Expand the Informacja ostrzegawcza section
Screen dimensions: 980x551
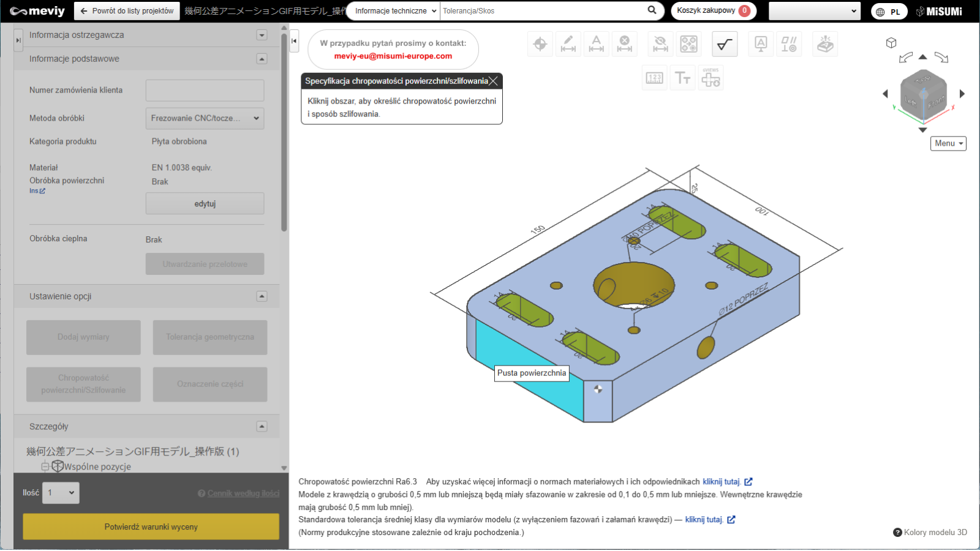coord(262,36)
